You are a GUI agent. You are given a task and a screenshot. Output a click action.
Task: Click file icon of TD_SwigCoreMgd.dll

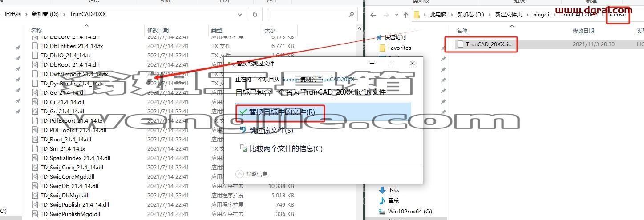[x=36, y=176]
